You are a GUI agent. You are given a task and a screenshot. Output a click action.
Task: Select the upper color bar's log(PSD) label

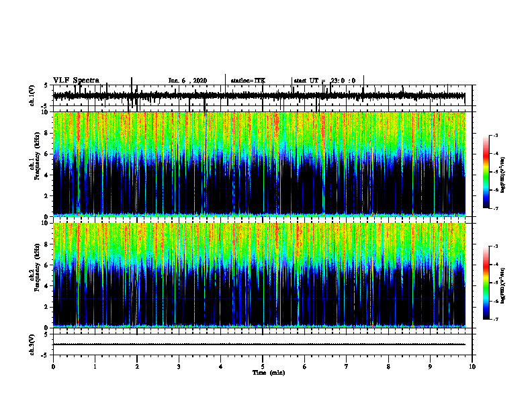[x=503, y=175]
